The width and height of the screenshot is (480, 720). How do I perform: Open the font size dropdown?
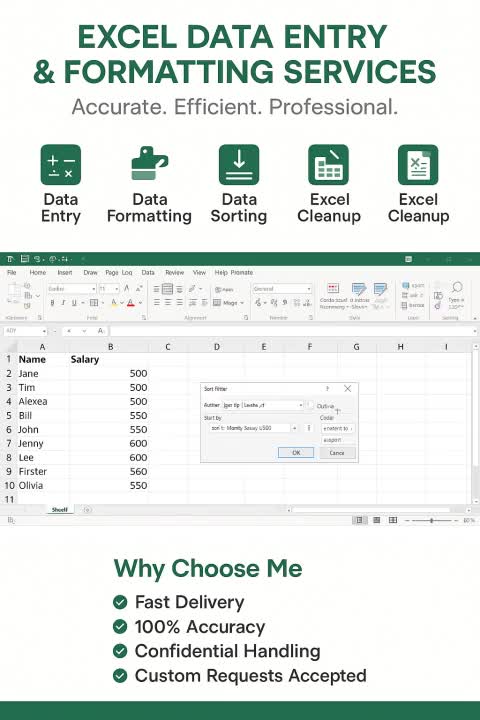117,289
